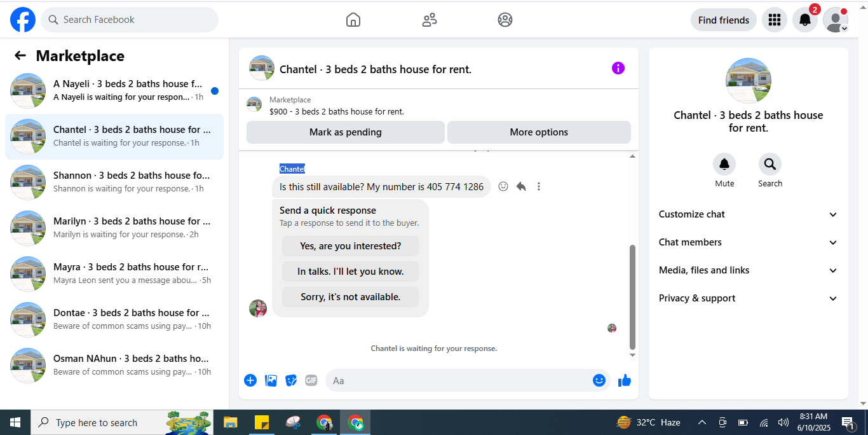Click the thumbs-up like icon
This screenshot has width=868, height=435.
click(625, 380)
